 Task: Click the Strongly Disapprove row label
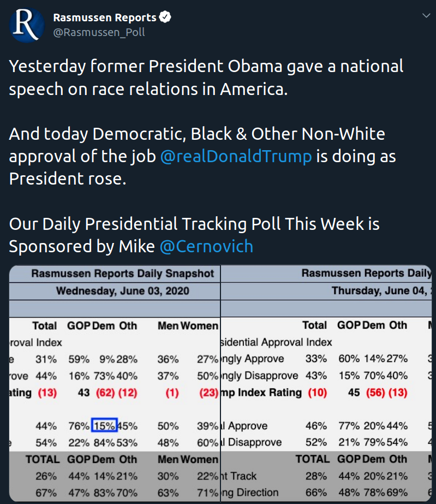point(259,376)
